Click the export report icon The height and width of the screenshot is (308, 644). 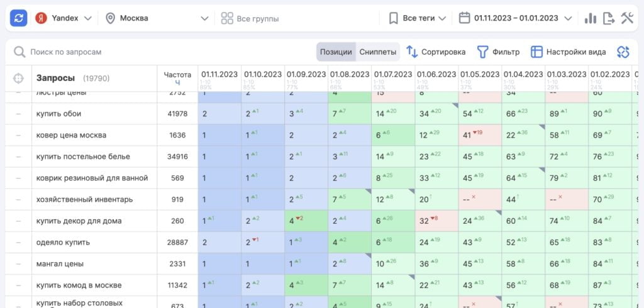(608, 18)
